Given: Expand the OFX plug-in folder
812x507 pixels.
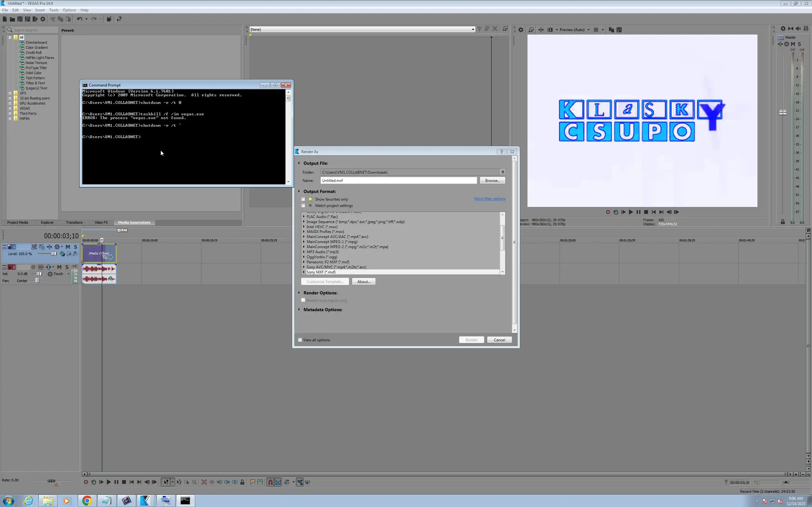Looking at the screenshot, I should coord(10,93).
